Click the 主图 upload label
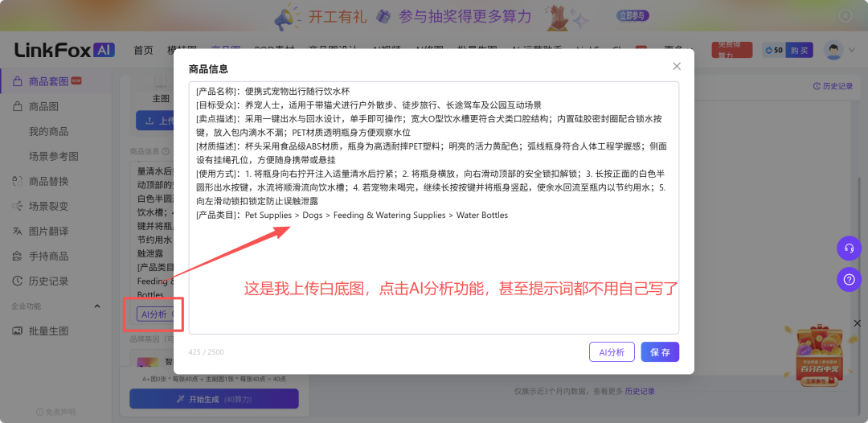 (161, 98)
